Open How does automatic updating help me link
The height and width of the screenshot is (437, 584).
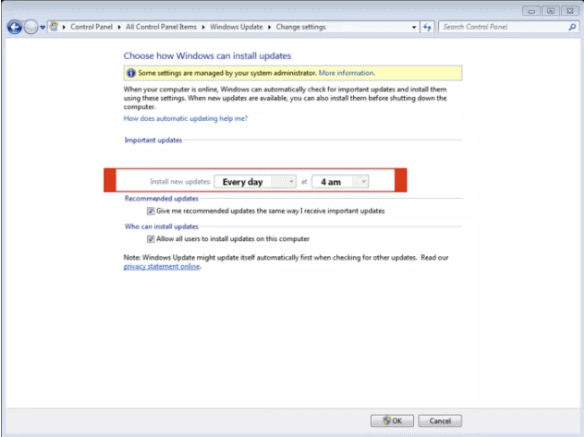click(x=185, y=118)
